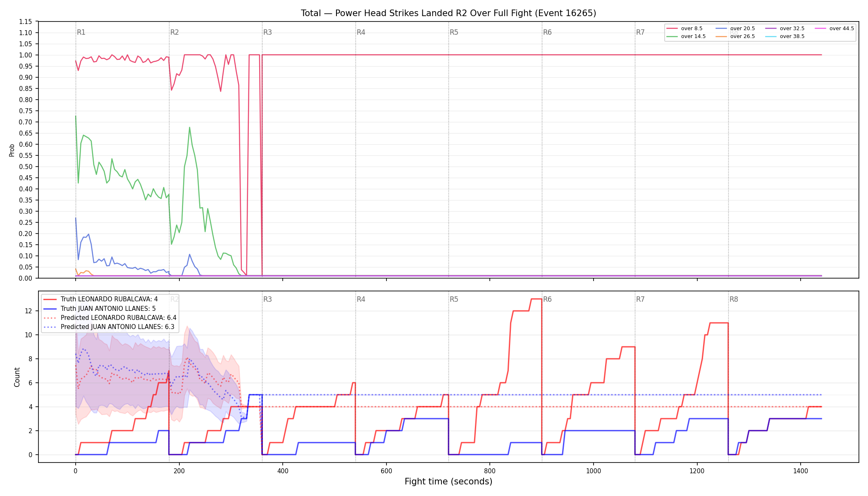Click the R3 label in the probability chart
The height and width of the screenshot is (496, 868).
268,32
